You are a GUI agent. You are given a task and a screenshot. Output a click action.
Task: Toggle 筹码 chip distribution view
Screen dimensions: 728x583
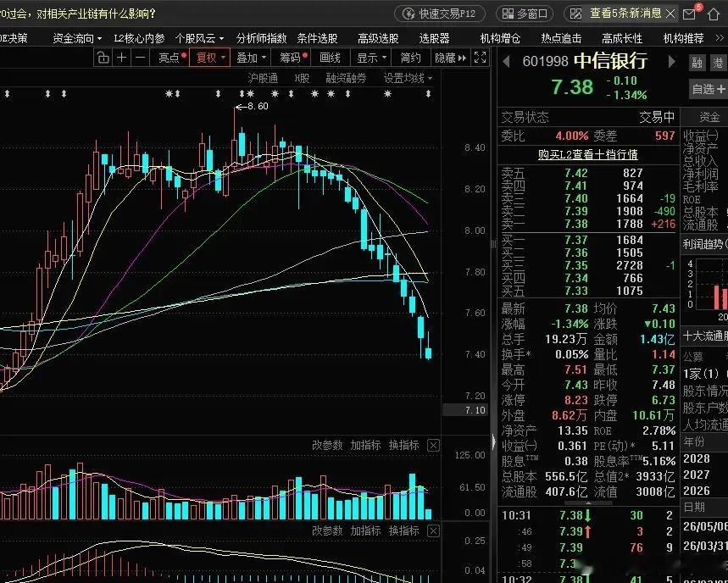pyautogui.click(x=293, y=58)
